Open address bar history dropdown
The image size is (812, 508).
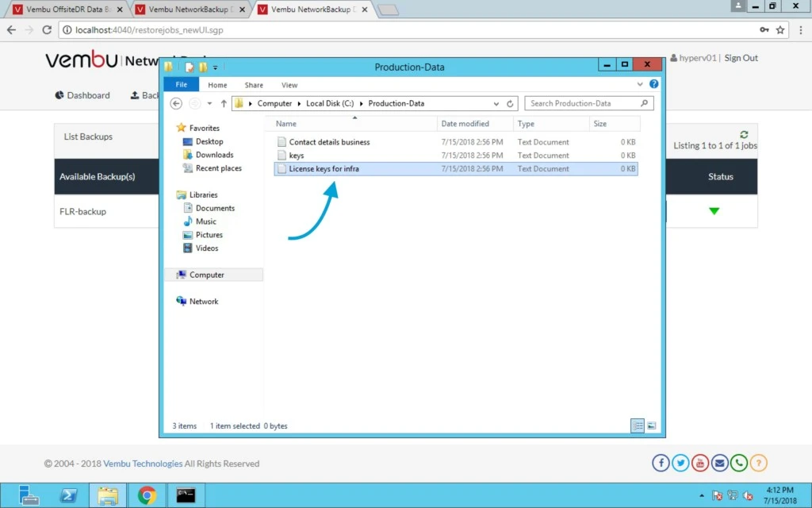[x=496, y=104]
